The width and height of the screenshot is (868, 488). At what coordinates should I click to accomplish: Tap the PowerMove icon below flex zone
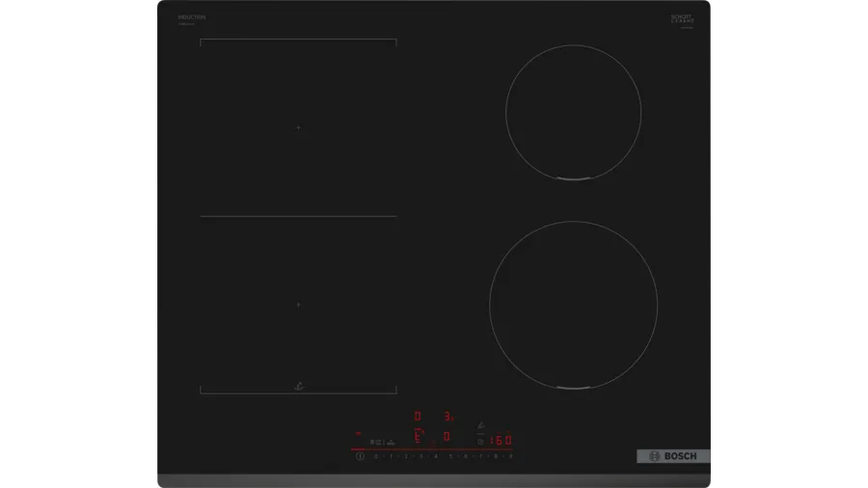click(x=297, y=385)
